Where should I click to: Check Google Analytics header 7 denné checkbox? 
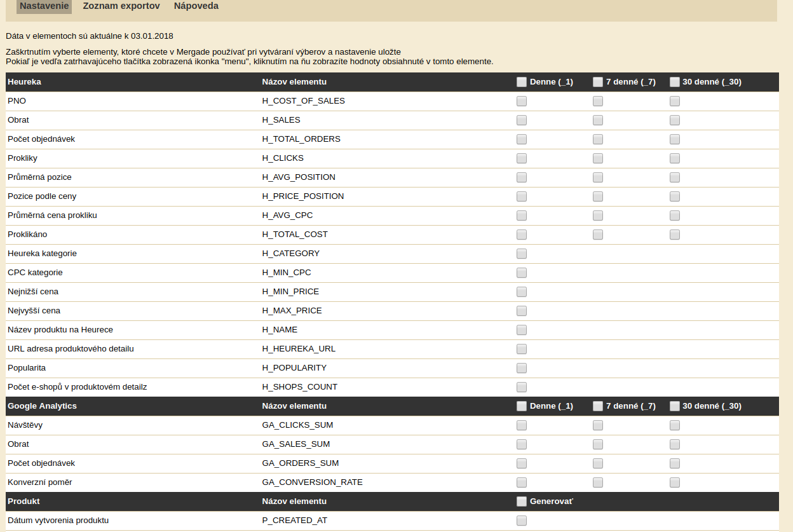(598, 406)
